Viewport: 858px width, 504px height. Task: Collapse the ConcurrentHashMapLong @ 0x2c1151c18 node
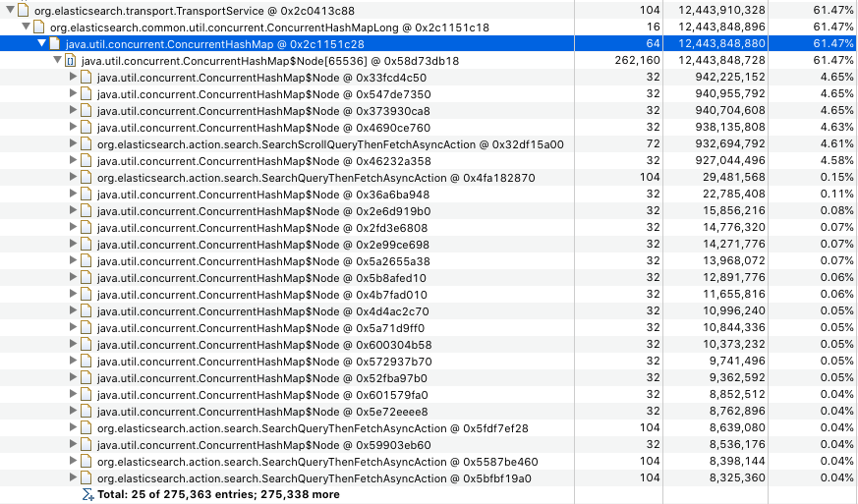click(x=26, y=27)
